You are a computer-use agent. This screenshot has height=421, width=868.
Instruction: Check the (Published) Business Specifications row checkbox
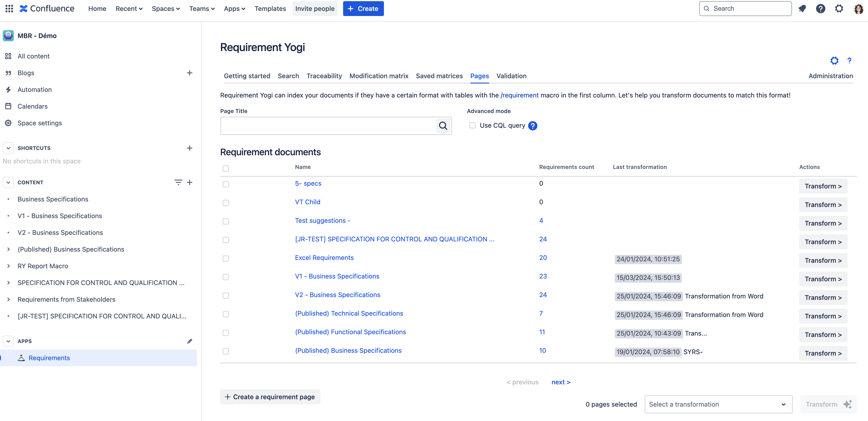225,351
